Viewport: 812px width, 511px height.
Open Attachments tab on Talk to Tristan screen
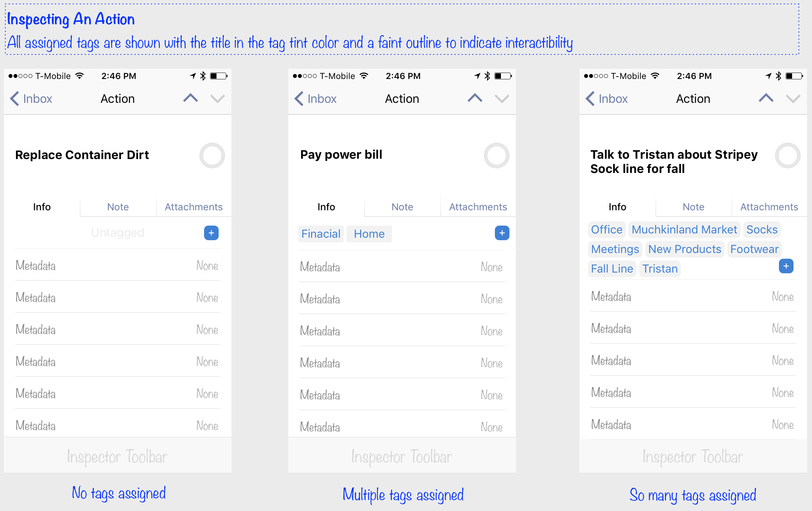(769, 207)
